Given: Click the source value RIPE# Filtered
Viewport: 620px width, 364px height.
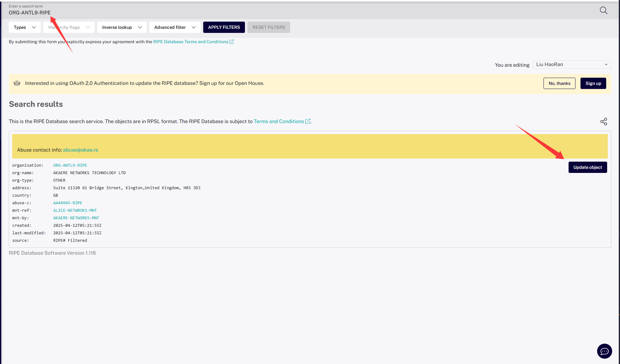Looking at the screenshot, I should pos(70,240).
